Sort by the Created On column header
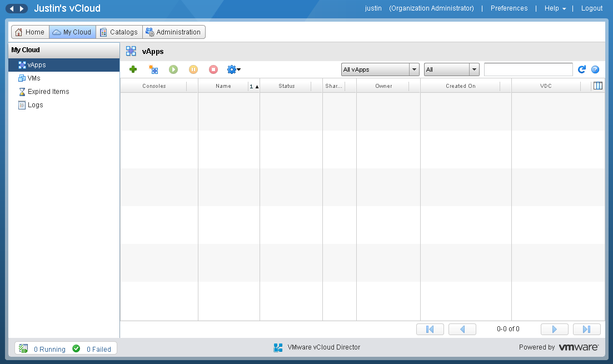The image size is (613, 364). (461, 86)
